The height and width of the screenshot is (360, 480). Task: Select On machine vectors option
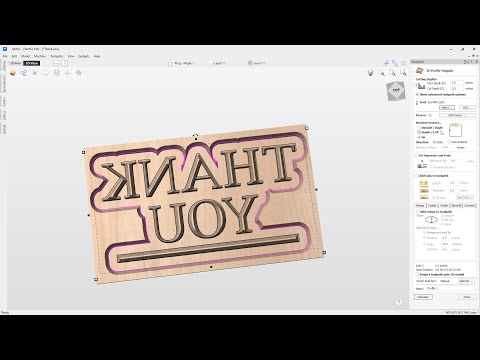419,137
